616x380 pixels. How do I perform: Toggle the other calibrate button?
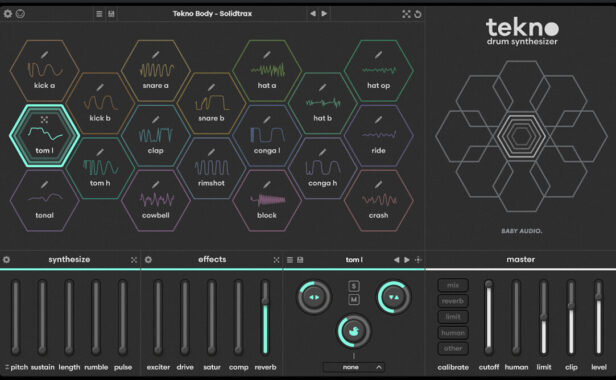(453, 349)
